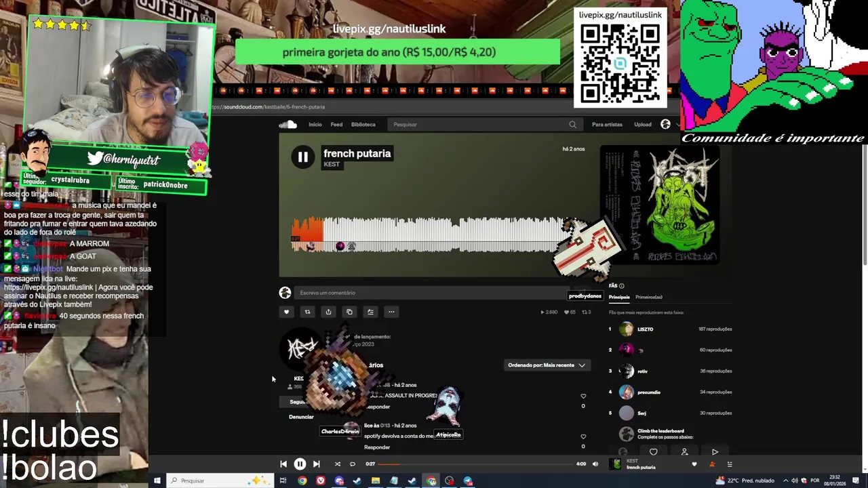Open the precumdio fan profile

click(x=648, y=392)
